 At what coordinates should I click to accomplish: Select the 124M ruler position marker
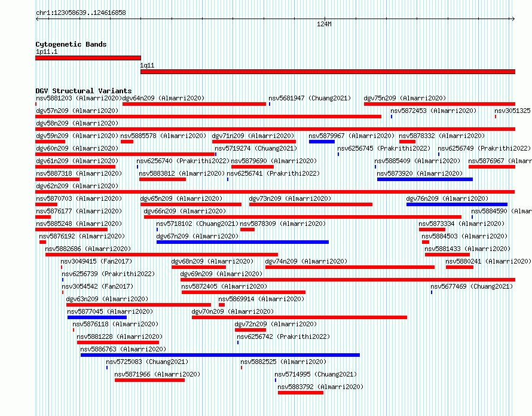[x=324, y=24]
